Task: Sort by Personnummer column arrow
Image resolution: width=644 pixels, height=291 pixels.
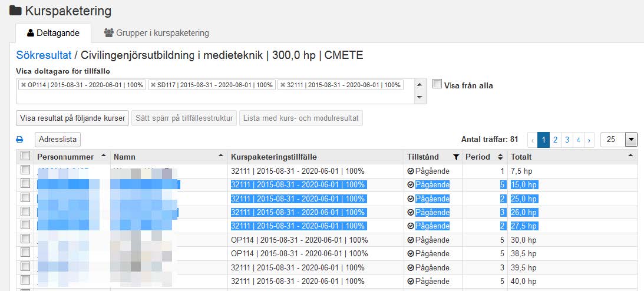Action: (103, 155)
